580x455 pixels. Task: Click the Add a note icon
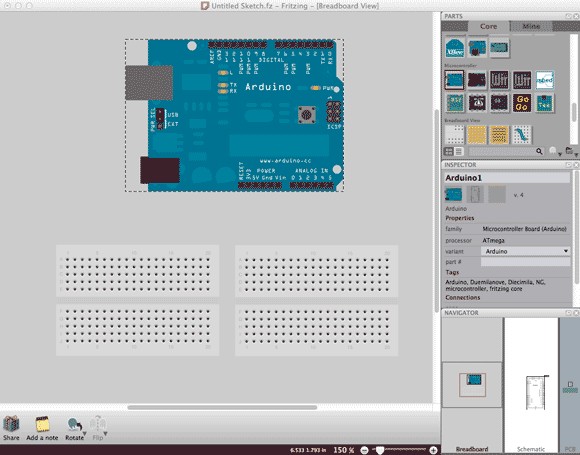[42, 424]
